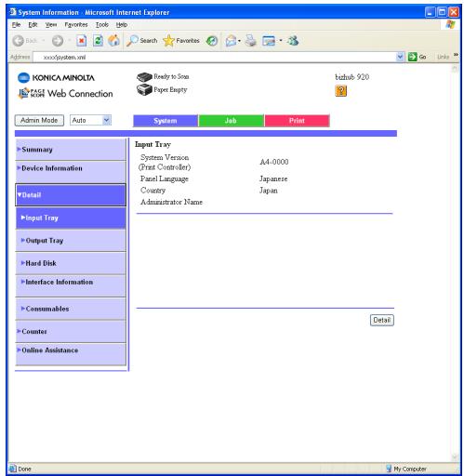Click the vertical scrollbar up arrow
The image size is (464, 476).
pyautogui.click(x=455, y=69)
